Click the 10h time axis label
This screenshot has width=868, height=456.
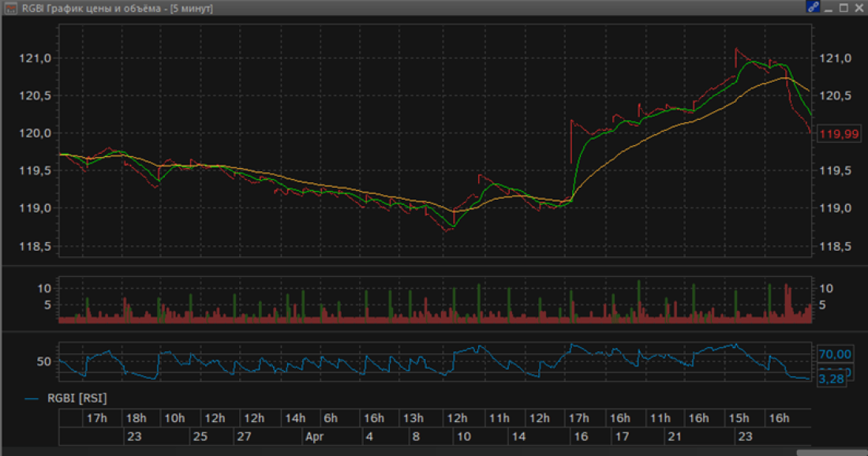pyautogui.click(x=174, y=418)
